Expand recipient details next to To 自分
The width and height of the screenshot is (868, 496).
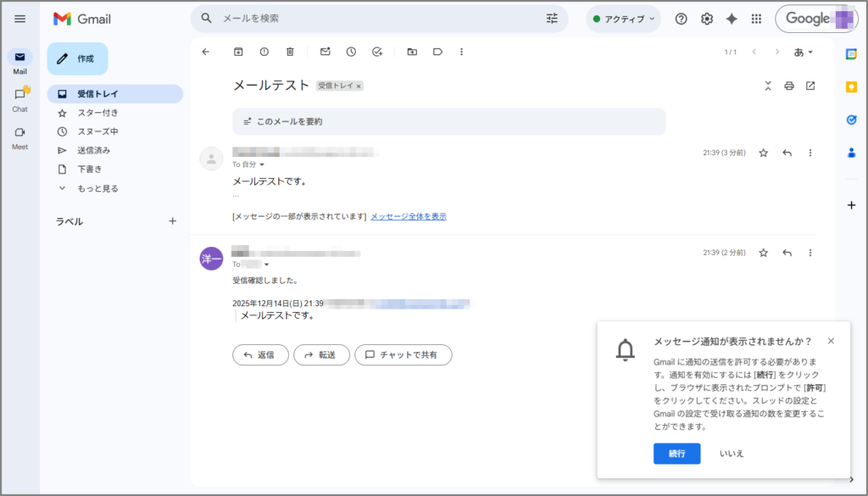[262, 164]
